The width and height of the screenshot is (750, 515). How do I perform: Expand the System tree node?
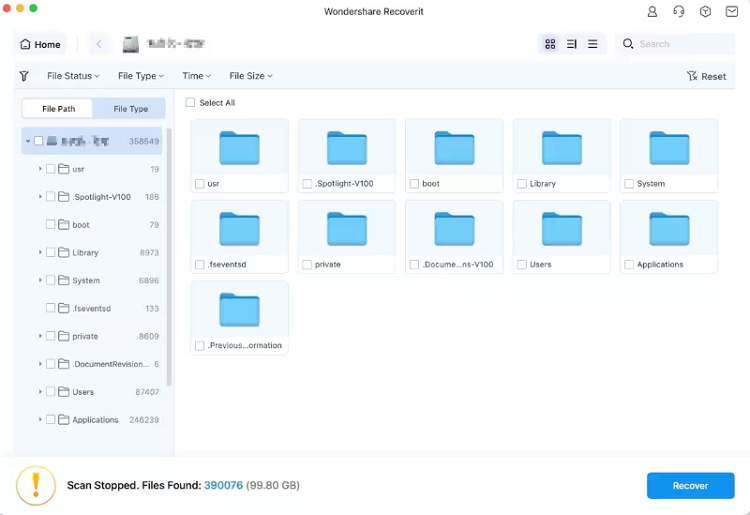(x=40, y=280)
